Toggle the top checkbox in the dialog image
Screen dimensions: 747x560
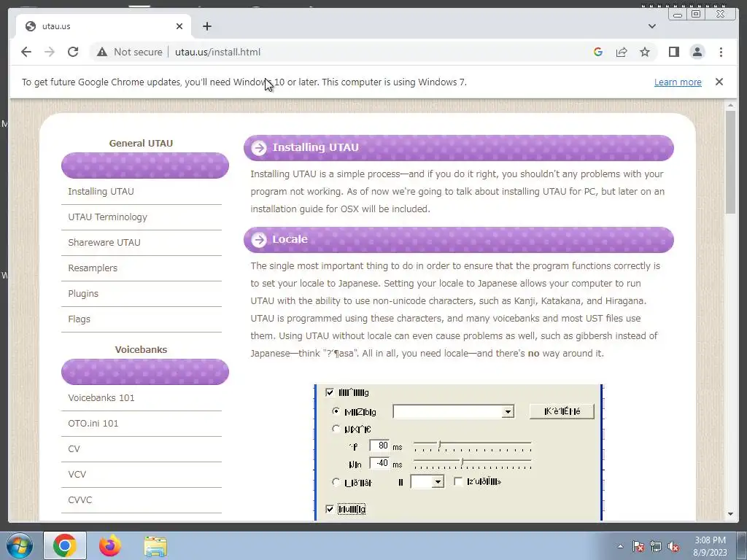(330, 392)
